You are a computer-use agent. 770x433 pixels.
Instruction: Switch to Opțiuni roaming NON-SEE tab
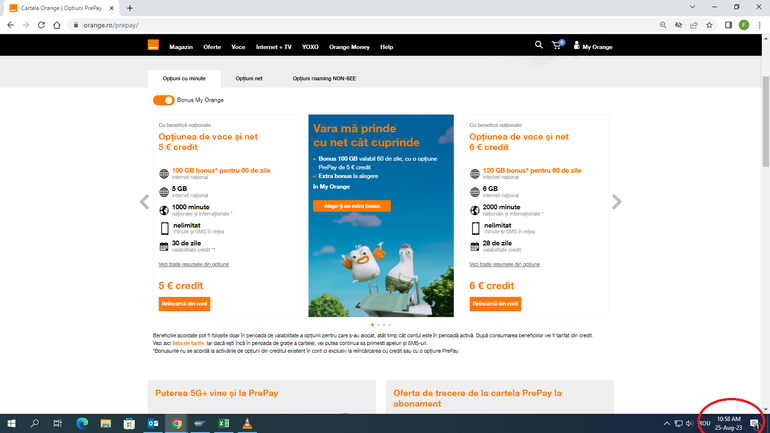tap(324, 79)
